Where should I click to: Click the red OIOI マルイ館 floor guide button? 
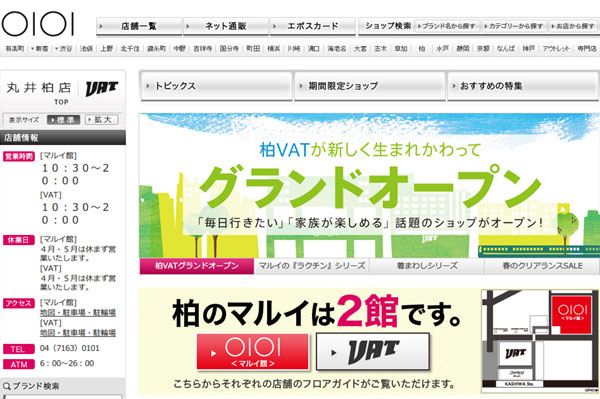pos(253,352)
